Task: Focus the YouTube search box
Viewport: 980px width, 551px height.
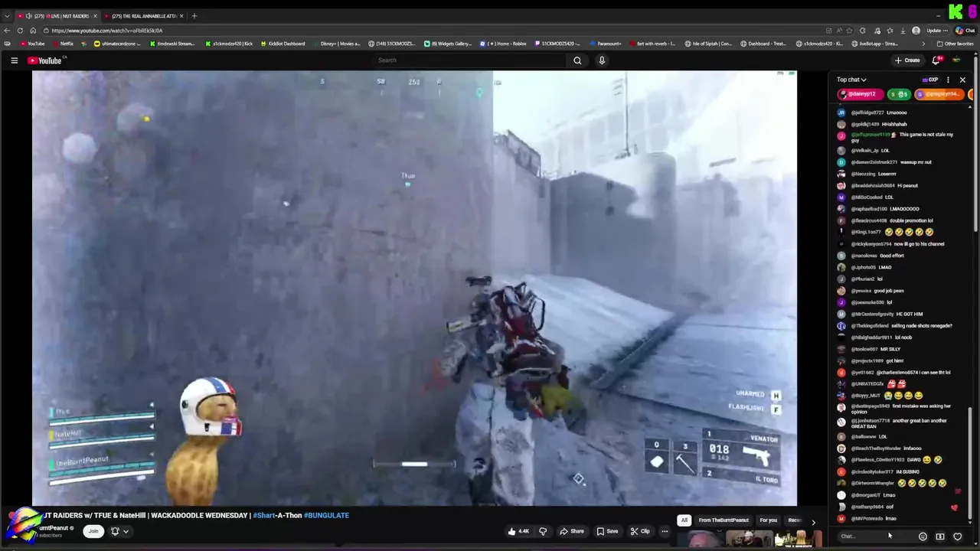Action: (471, 60)
